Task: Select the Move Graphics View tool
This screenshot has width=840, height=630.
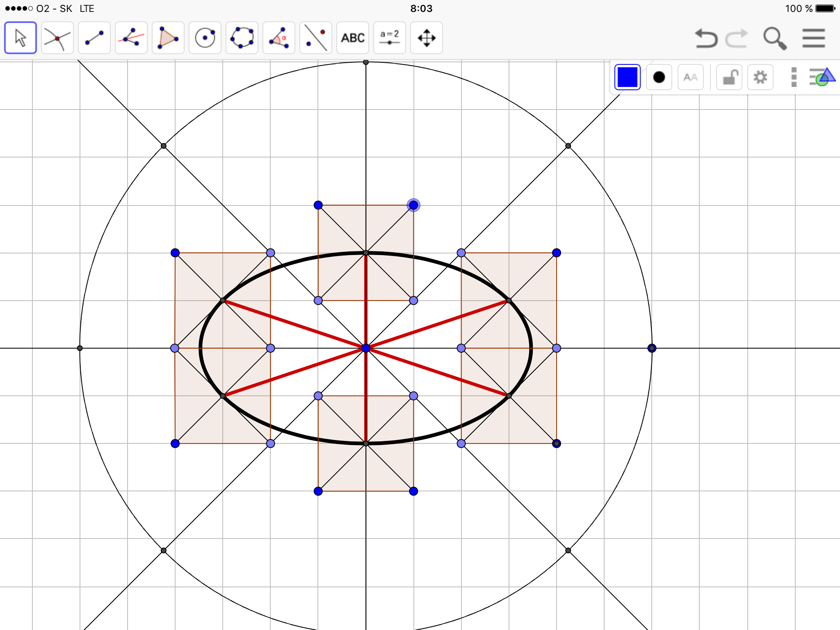Action: (x=427, y=38)
